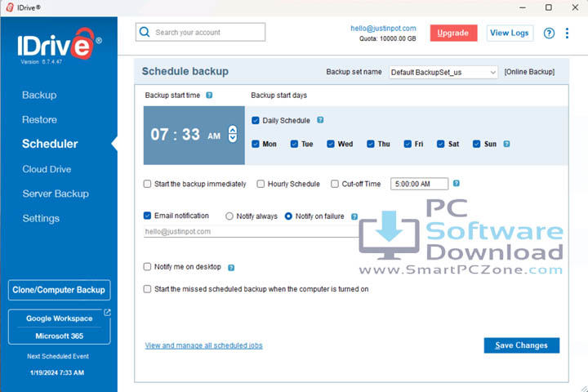Click the [Online Backup] label
Screen dimensions: 588x392
529,72
